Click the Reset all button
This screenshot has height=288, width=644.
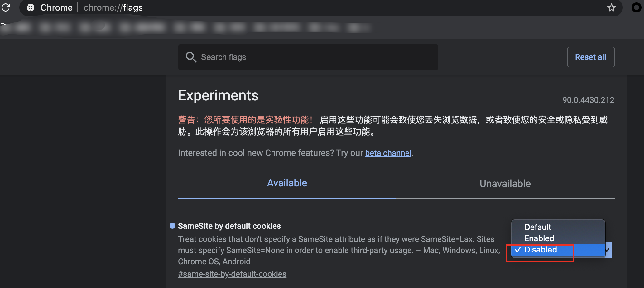590,57
